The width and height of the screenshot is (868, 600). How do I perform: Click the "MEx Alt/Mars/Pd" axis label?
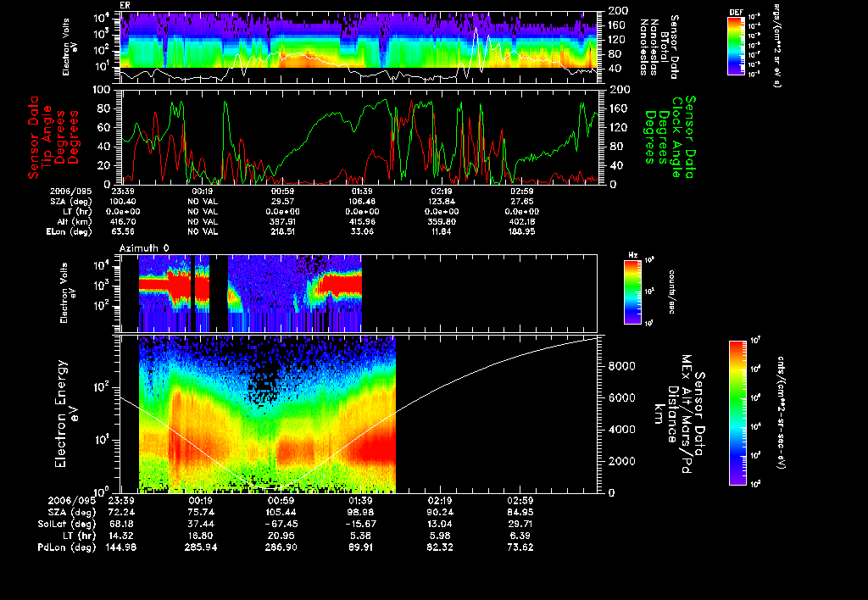click(687, 414)
